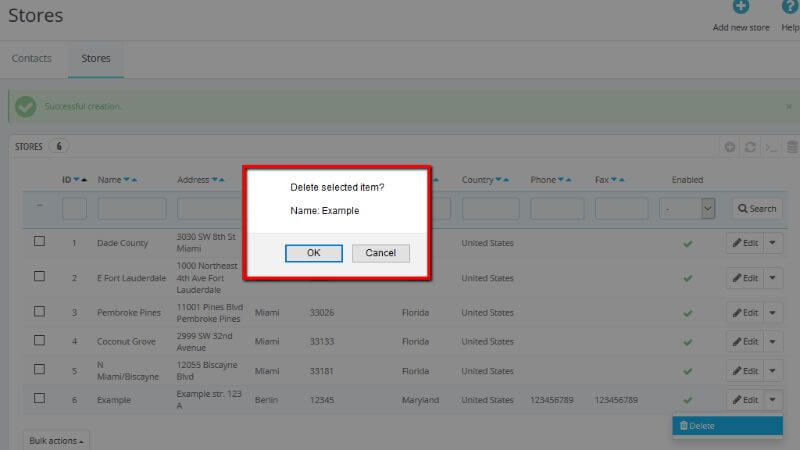The width and height of the screenshot is (800, 450).
Task: Click the phone number 123456789 cell
Action: (x=552, y=400)
